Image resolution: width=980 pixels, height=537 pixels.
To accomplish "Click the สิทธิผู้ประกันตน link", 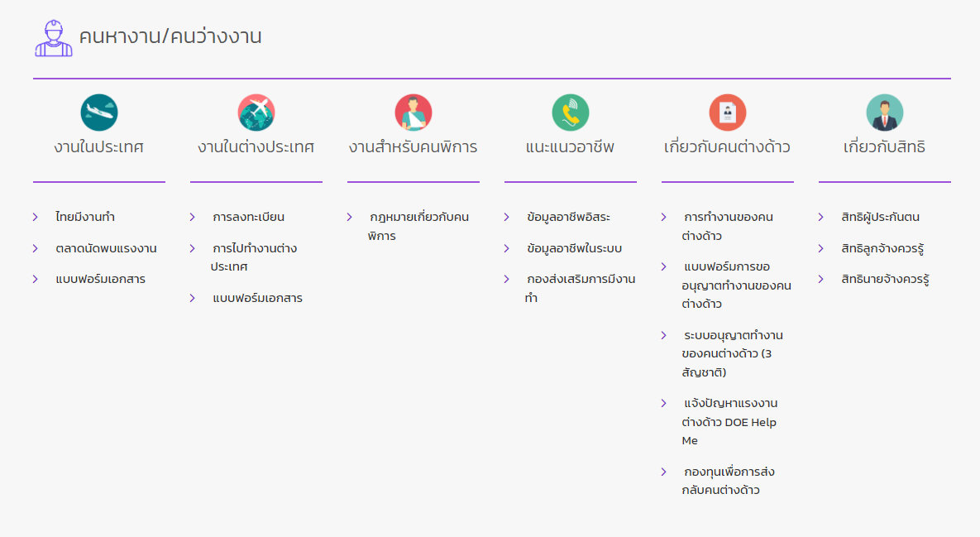I will coord(880,217).
